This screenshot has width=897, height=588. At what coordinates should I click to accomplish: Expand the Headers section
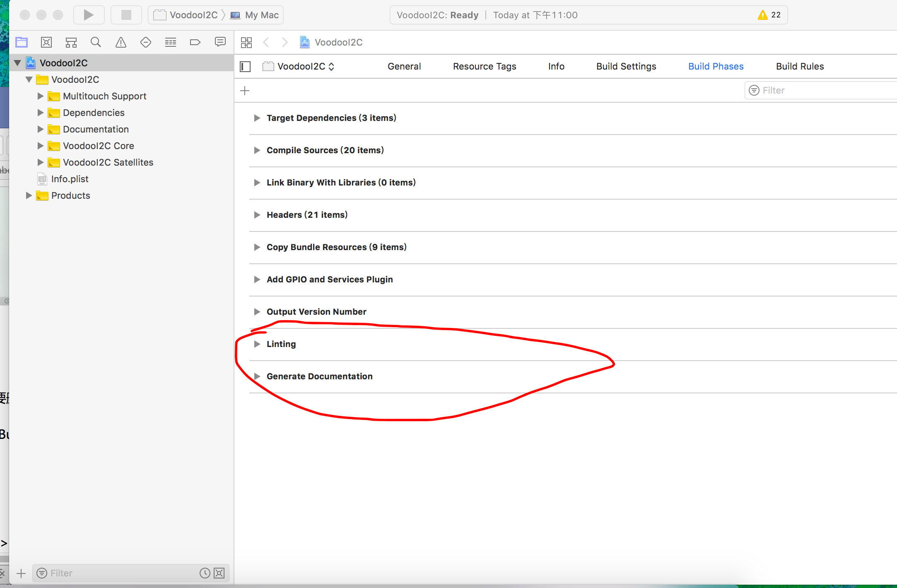pos(257,214)
